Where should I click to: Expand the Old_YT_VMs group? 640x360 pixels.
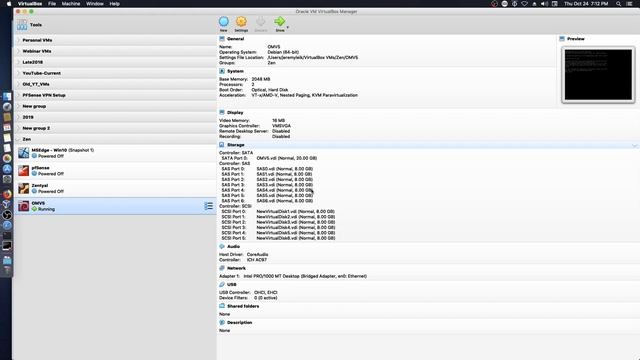18,84
